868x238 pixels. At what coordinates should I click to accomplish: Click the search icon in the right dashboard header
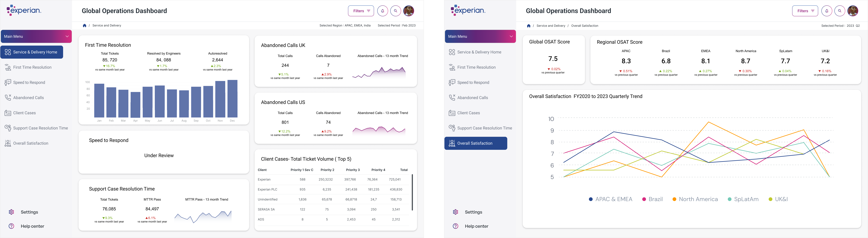tap(840, 11)
